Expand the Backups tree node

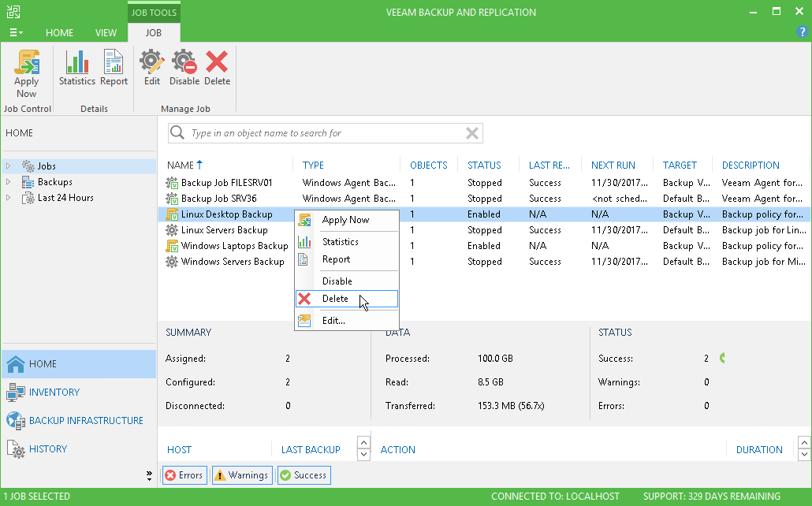[9, 182]
